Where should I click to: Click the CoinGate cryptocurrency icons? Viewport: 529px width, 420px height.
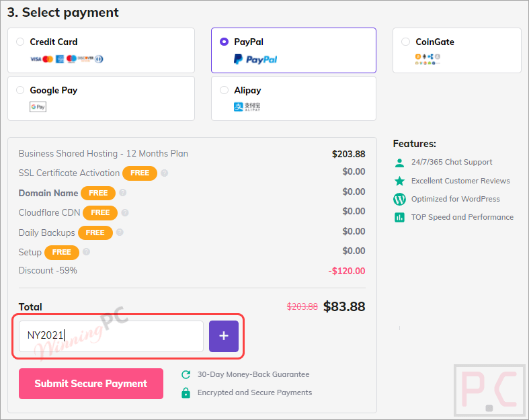click(428, 59)
